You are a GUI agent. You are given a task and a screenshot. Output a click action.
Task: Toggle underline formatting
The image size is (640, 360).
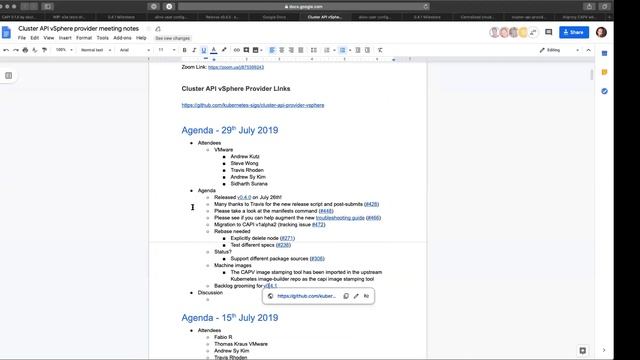coord(204,50)
